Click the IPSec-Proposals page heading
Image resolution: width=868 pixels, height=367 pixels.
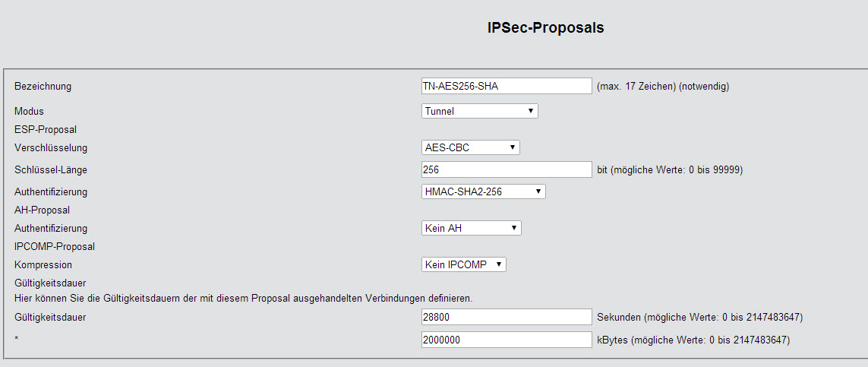pyautogui.click(x=545, y=28)
